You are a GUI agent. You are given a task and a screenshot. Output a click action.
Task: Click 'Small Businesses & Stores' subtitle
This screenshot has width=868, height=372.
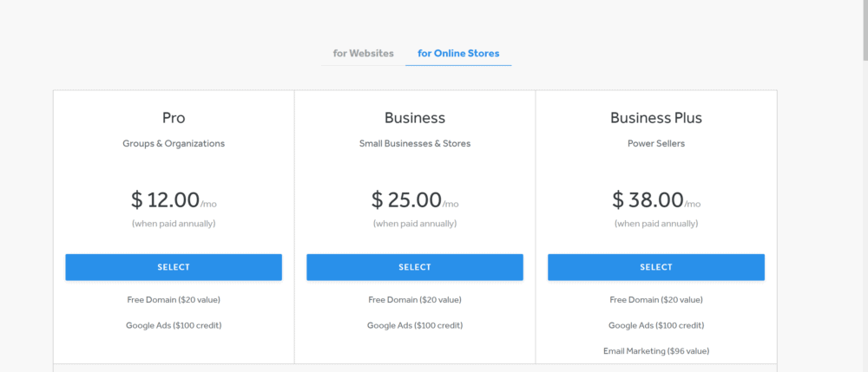(415, 144)
